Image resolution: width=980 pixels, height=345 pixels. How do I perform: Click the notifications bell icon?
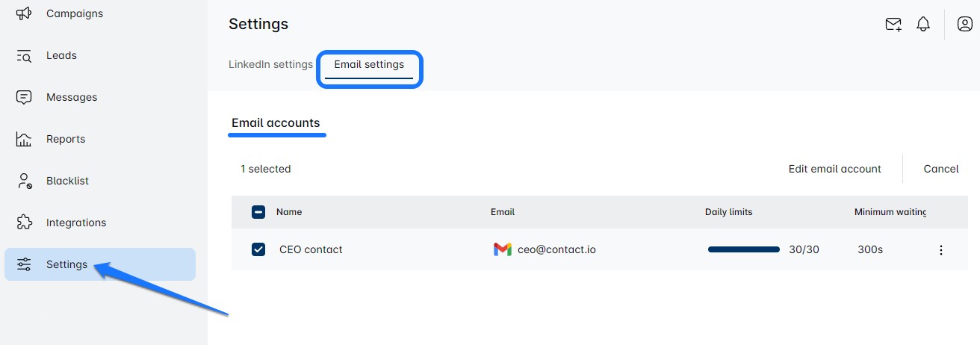pyautogui.click(x=923, y=25)
